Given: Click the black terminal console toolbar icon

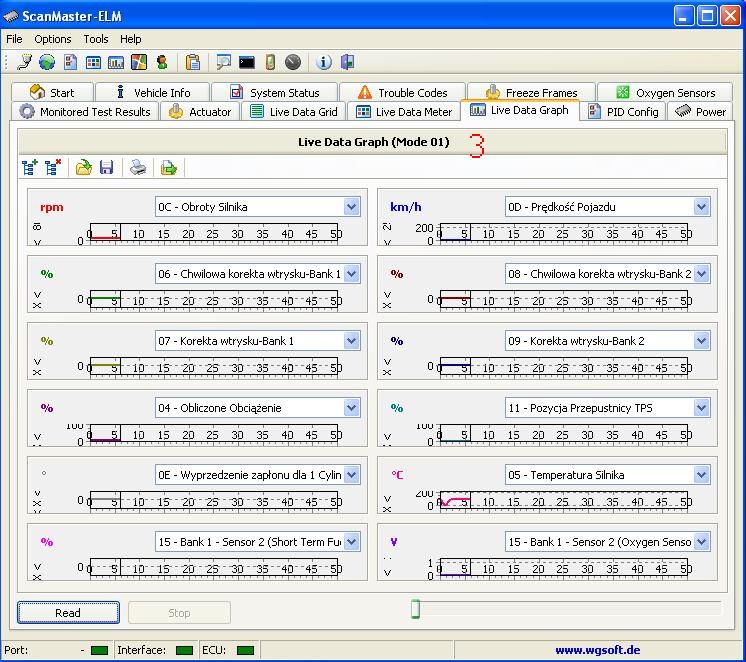Looking at the screenshot, I should 246,62.
